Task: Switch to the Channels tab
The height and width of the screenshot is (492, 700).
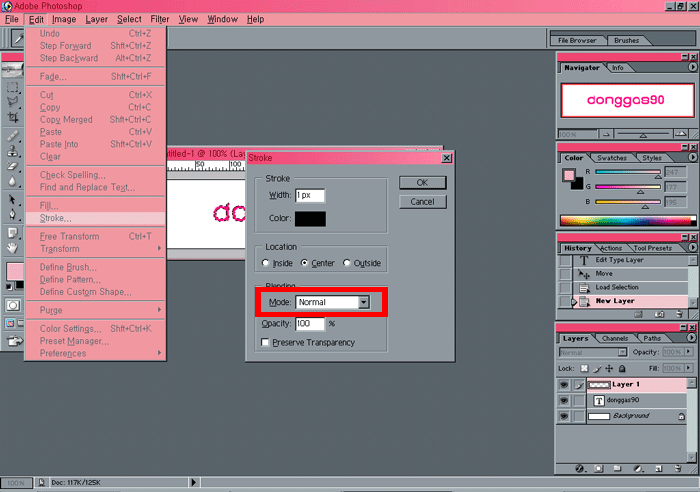Action: click(614, 338)
